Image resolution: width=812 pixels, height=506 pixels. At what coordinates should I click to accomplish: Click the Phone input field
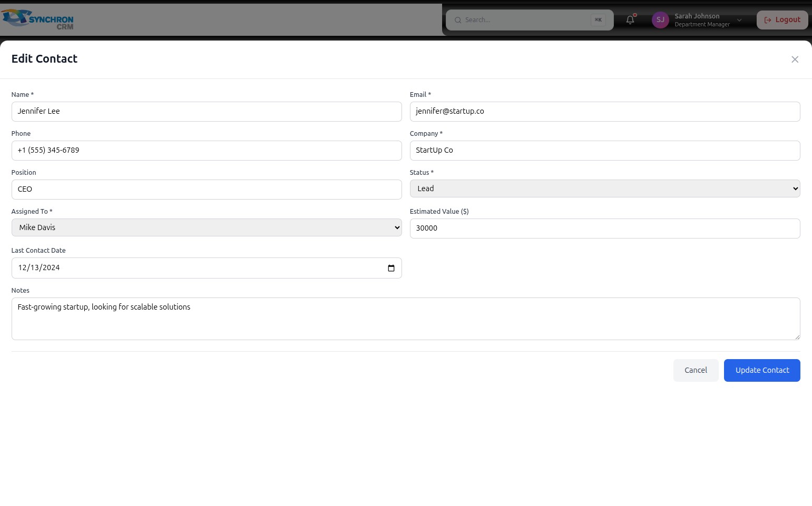coord(207,151)
